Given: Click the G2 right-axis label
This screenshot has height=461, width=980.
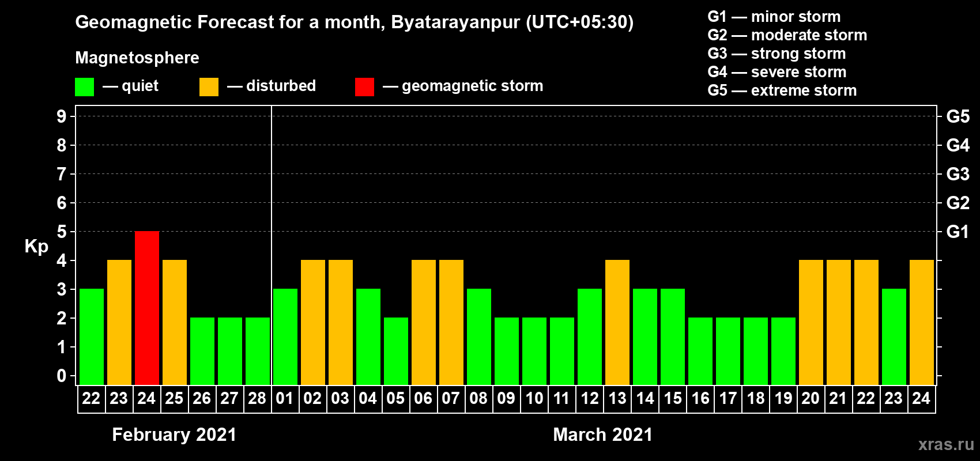Looking at the screenshot, I should point(958,203).
